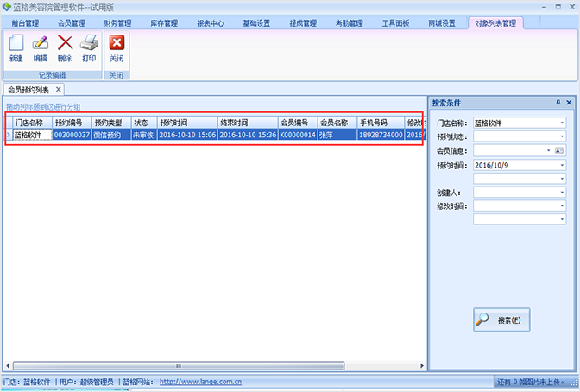The image size is (580, 392).
Task: Select the 对象列表管理 ribbon tab
Action: [495, 23]
